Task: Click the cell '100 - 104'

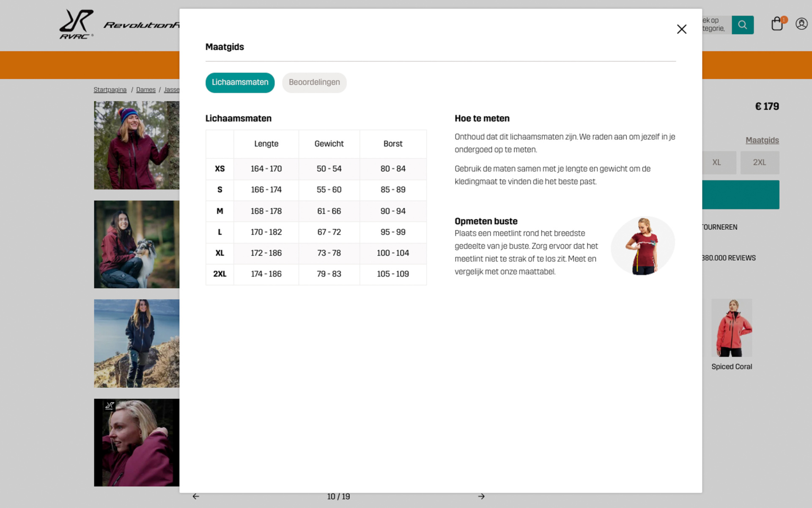Action: pos(393,253)
